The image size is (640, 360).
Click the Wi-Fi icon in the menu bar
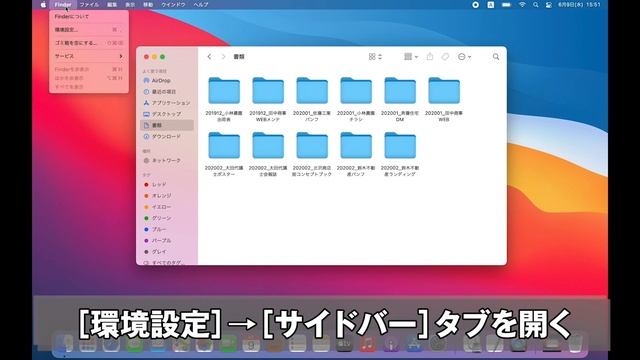pos(522,4)
